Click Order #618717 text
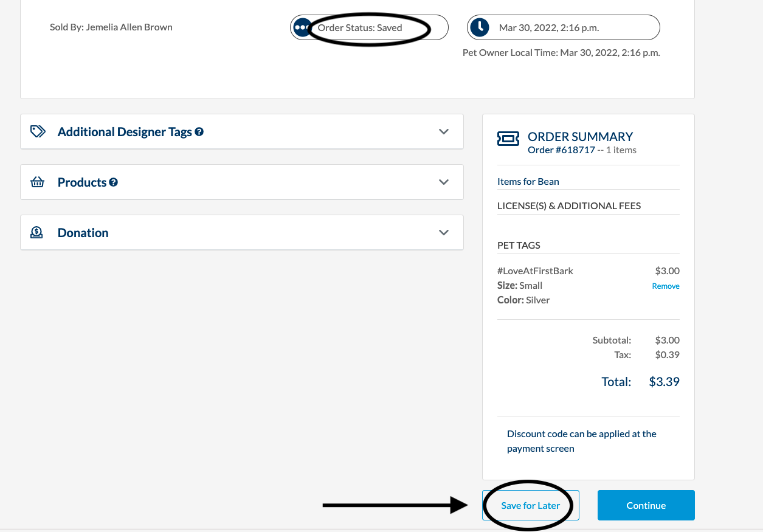The image size is (763, 532). (x=561, y=150)
